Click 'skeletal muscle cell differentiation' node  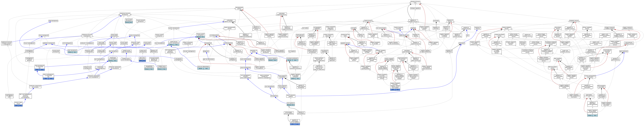point(162,68)
